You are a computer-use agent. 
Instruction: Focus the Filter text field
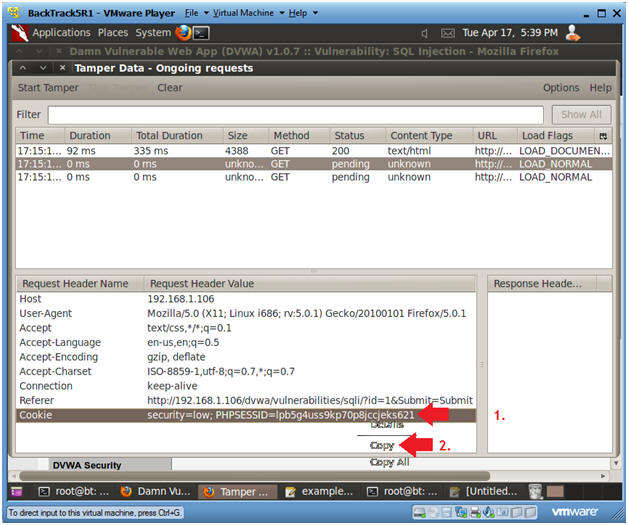point(296,115)
